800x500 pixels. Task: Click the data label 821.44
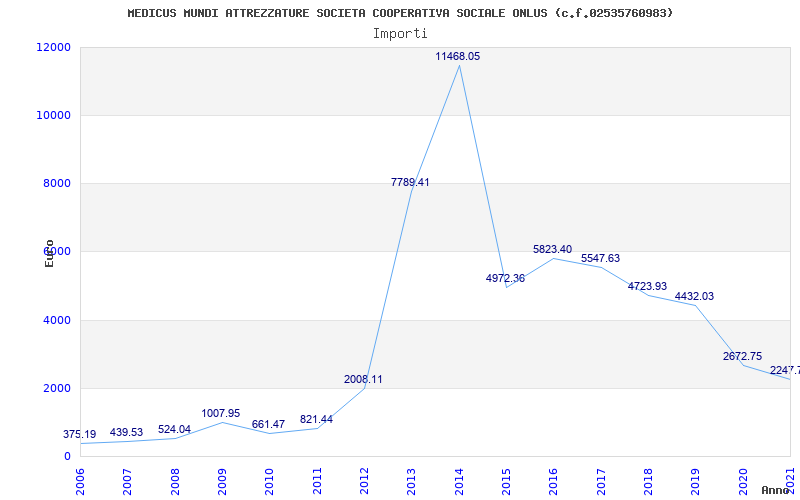pyautogui.click(x=316, y=419)
